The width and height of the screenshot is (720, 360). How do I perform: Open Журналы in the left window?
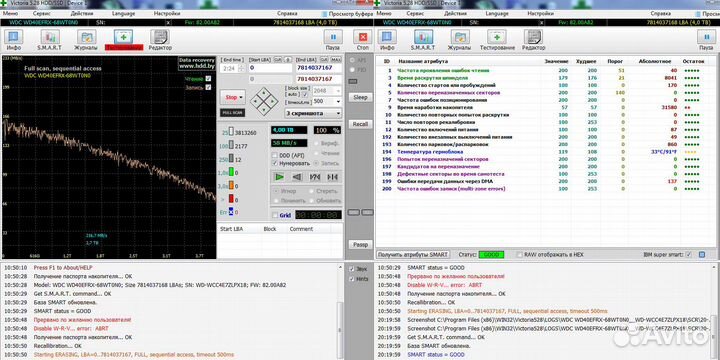(86, 38)
